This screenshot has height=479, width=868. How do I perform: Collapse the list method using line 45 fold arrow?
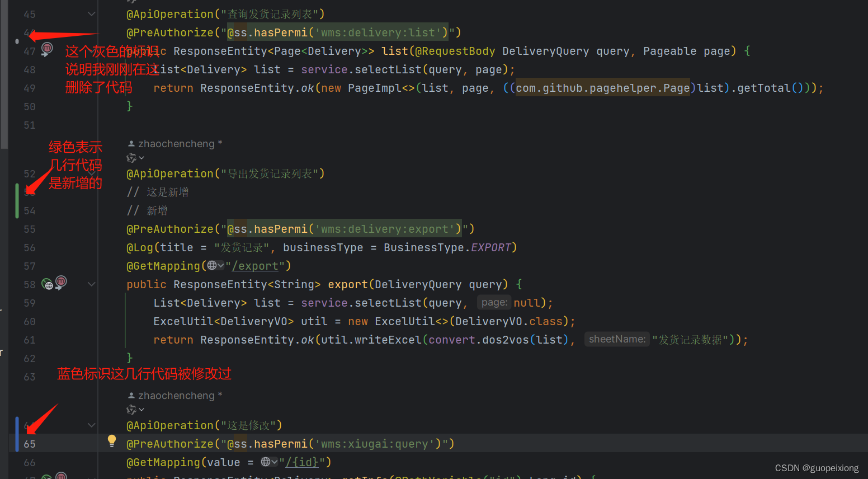(91, 13)
